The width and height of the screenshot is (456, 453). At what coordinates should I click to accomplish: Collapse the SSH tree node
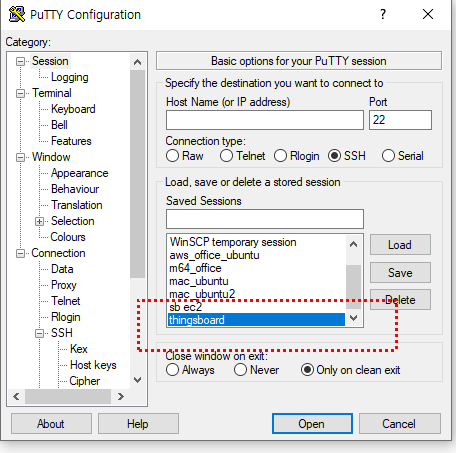click(39, 333)
